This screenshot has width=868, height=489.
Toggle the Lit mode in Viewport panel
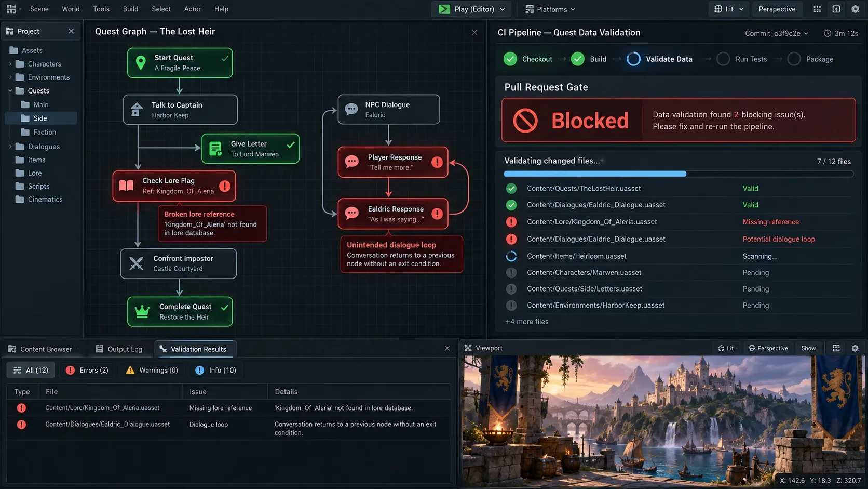[726, 348]
